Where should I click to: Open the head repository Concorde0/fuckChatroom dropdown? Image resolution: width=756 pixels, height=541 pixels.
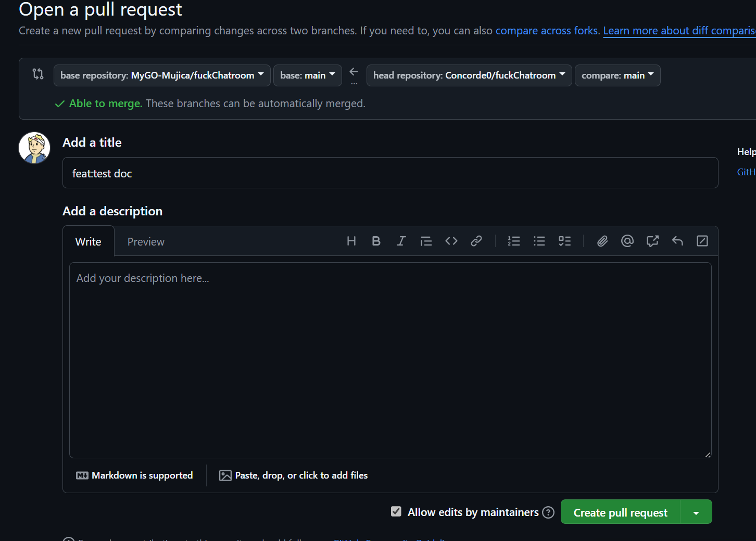(x=469, y=75)
